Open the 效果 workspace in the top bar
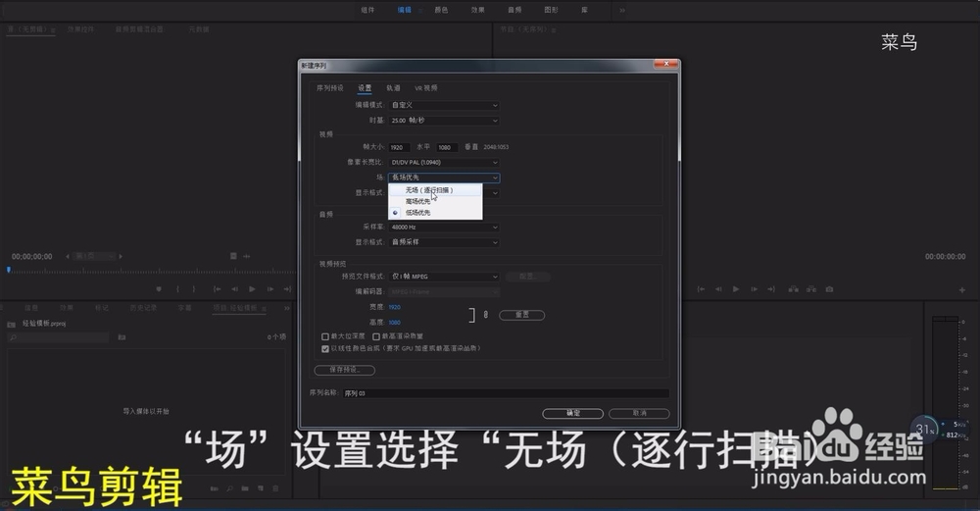This screenshot has height=511, width=980. (478, 10)
